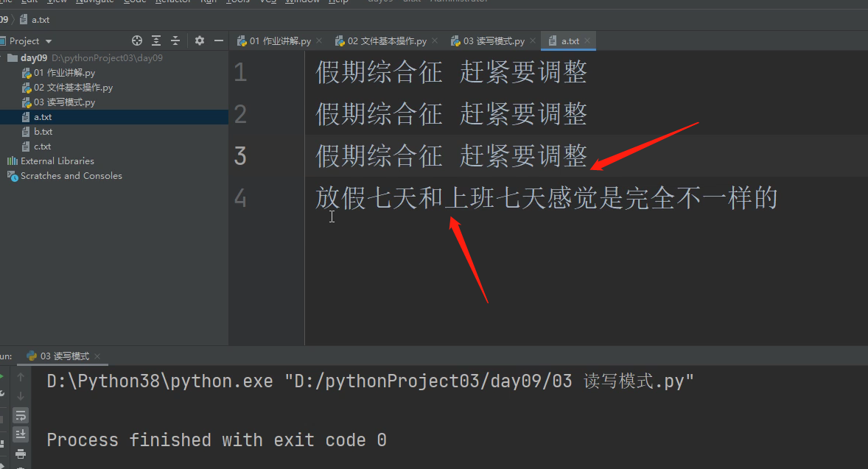Click the 'Process finished with exit code 0' text

click(x=217, y=440)
